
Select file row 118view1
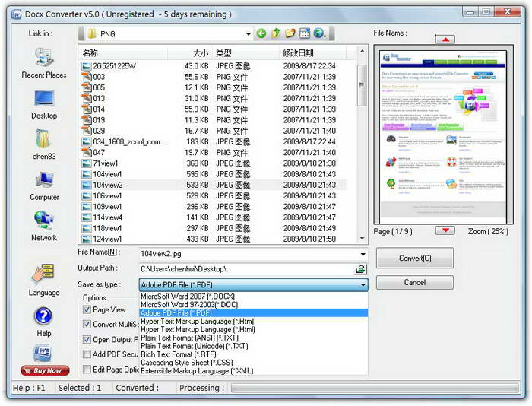click(214, 228)
